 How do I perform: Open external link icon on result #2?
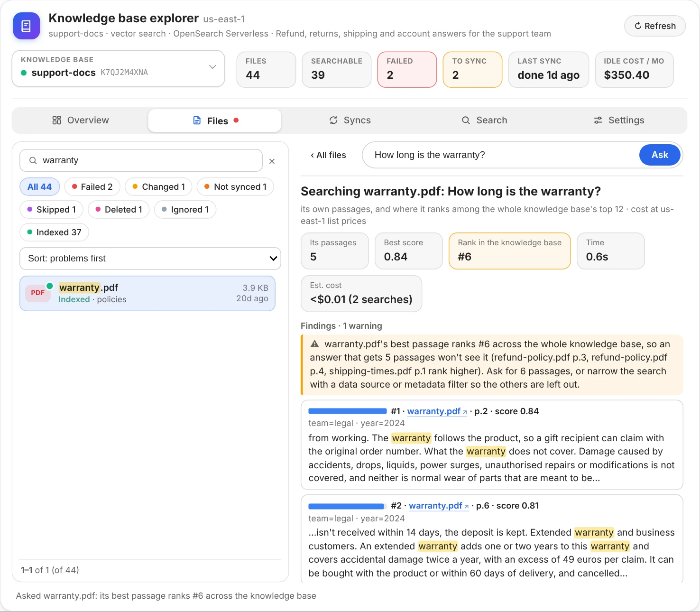[467, 506]
